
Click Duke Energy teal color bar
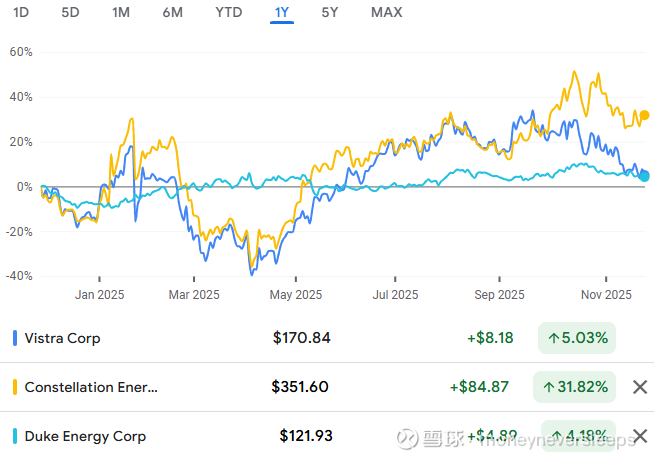tap(15, 436)
